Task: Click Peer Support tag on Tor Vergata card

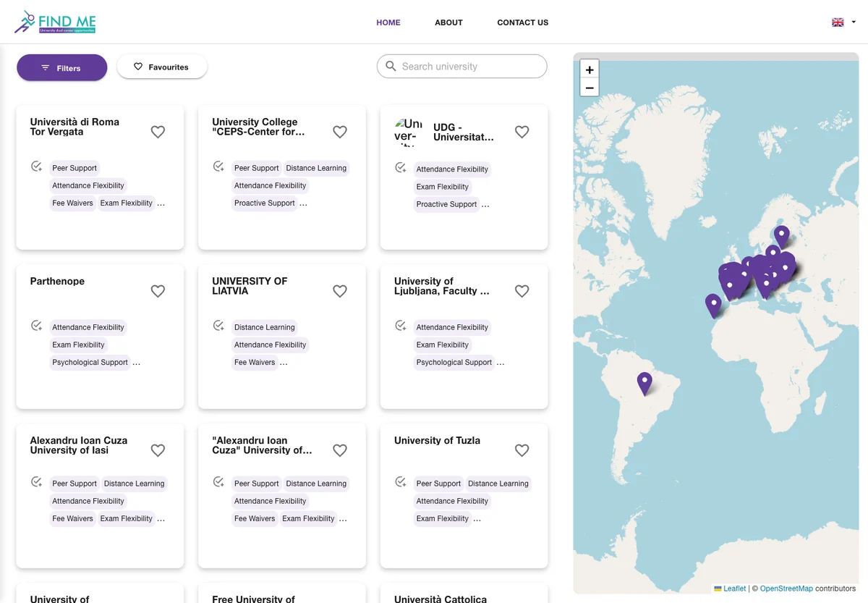Action: (75, 168)
